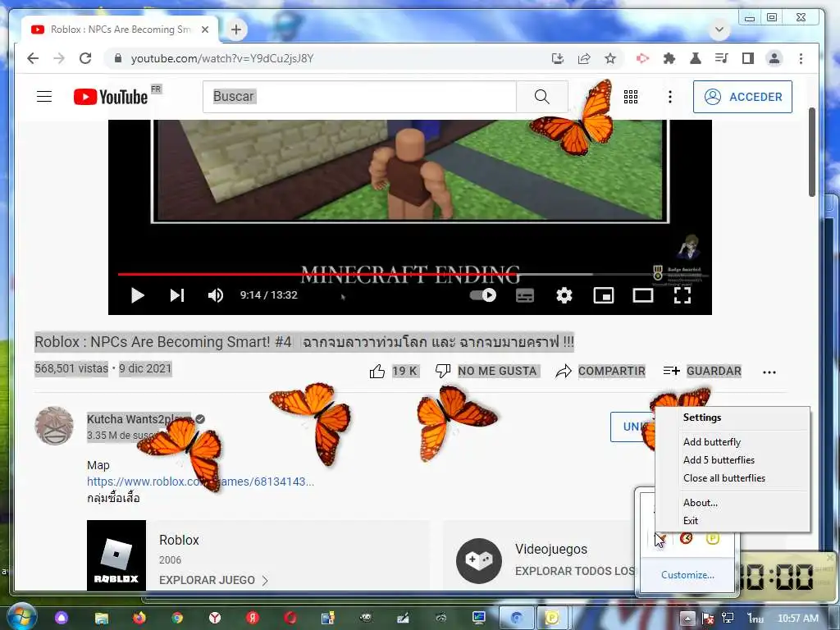
Task: Click the browser back arrow
Action: (33, 58)
